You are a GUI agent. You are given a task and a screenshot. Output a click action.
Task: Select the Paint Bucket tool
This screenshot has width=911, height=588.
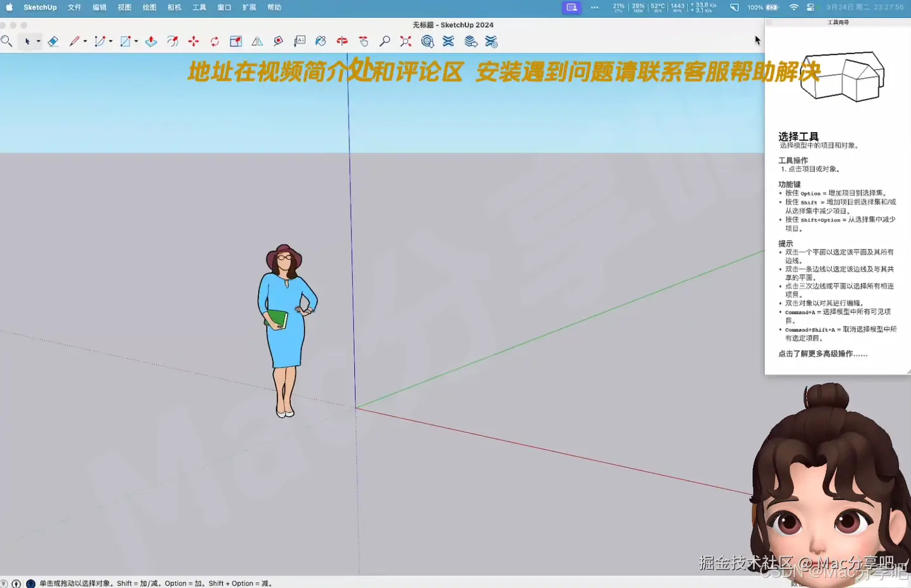321,41
